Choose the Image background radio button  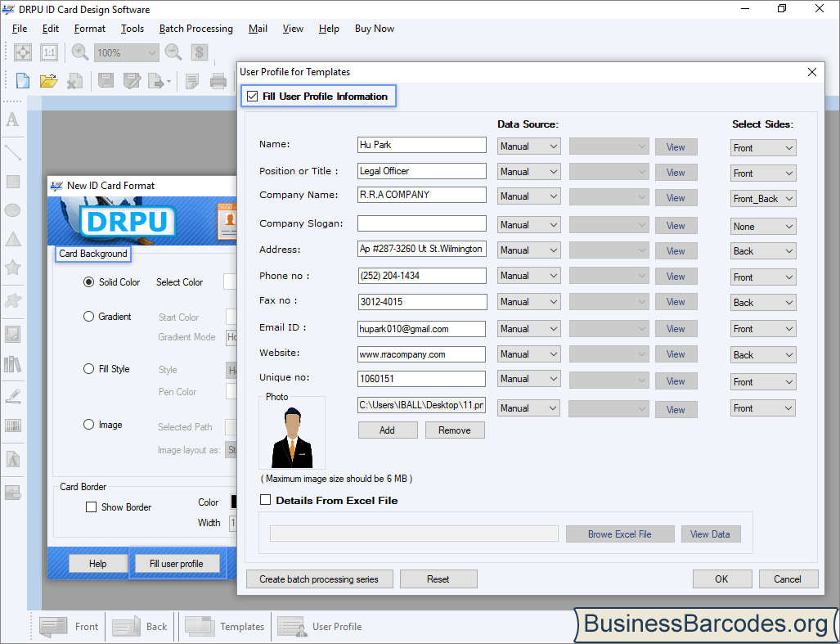coord(88,425)
